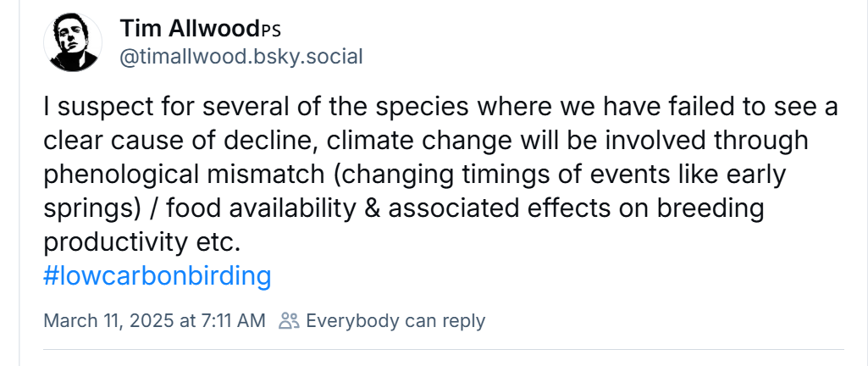Click the Tim Allwood display name
This screenshot has height=366, width=868.
tap(187, 29)
